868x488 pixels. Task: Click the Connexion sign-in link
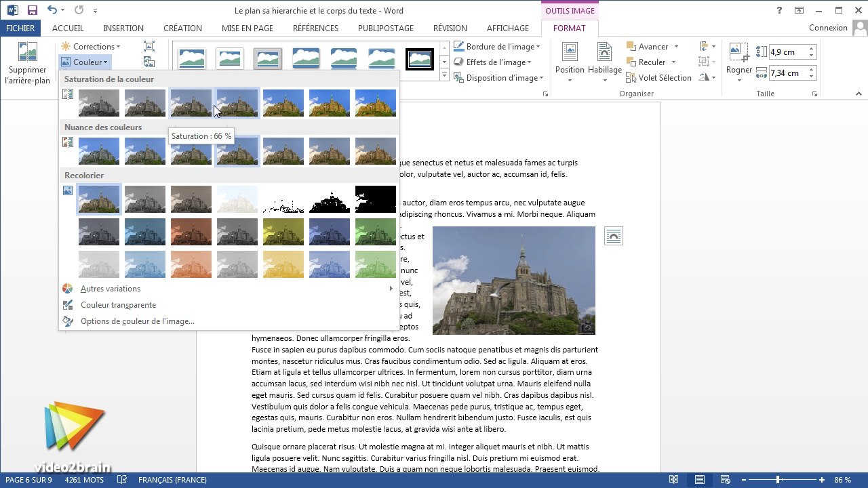click(x=828, y=28)
